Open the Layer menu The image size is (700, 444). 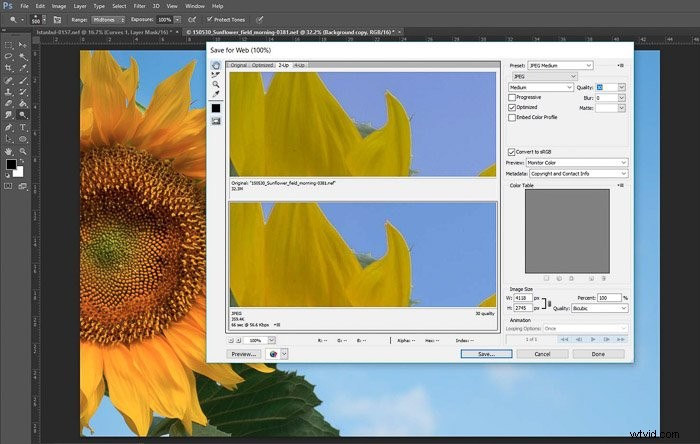[80, 6]
